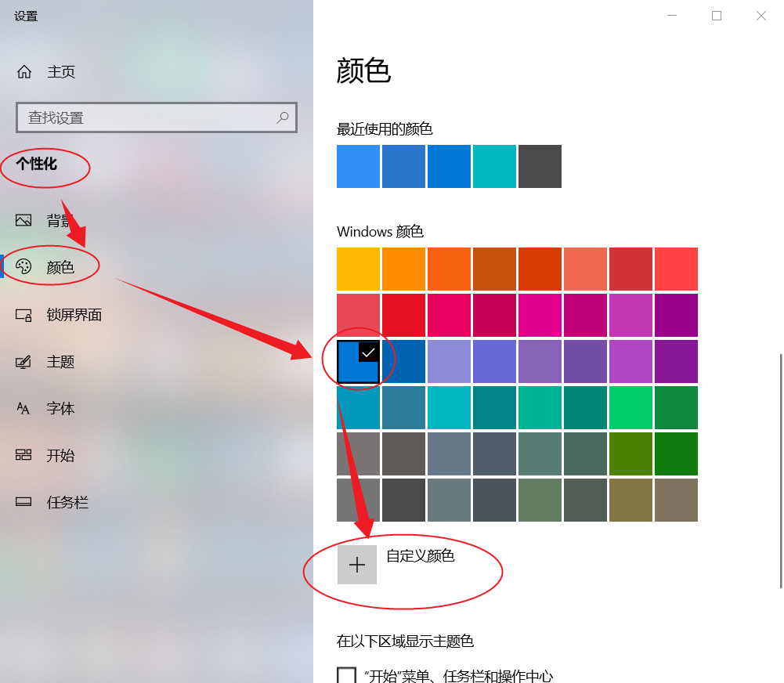Select the yellow Windows color swatch

tap(358, 269)
